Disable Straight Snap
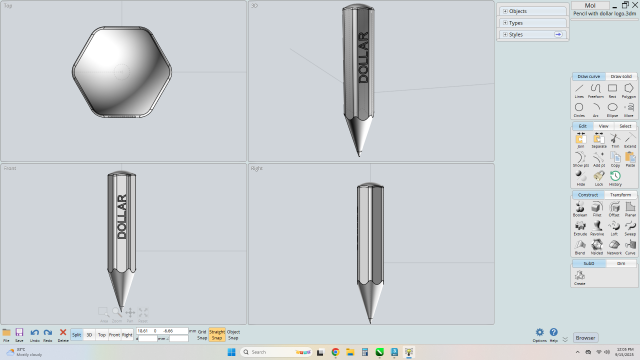Viewport: 640px width, 360px height. [217, 335]
